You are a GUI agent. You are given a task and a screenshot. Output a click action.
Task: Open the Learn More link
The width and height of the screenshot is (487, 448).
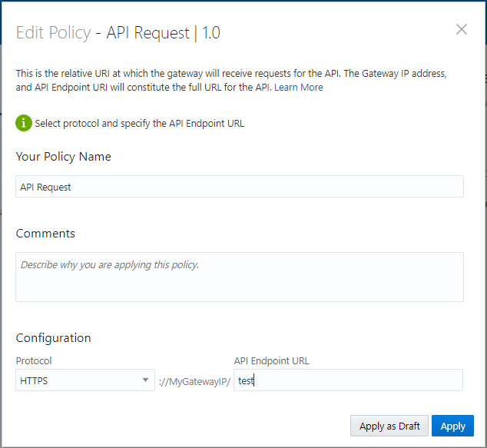click(299, 88)
